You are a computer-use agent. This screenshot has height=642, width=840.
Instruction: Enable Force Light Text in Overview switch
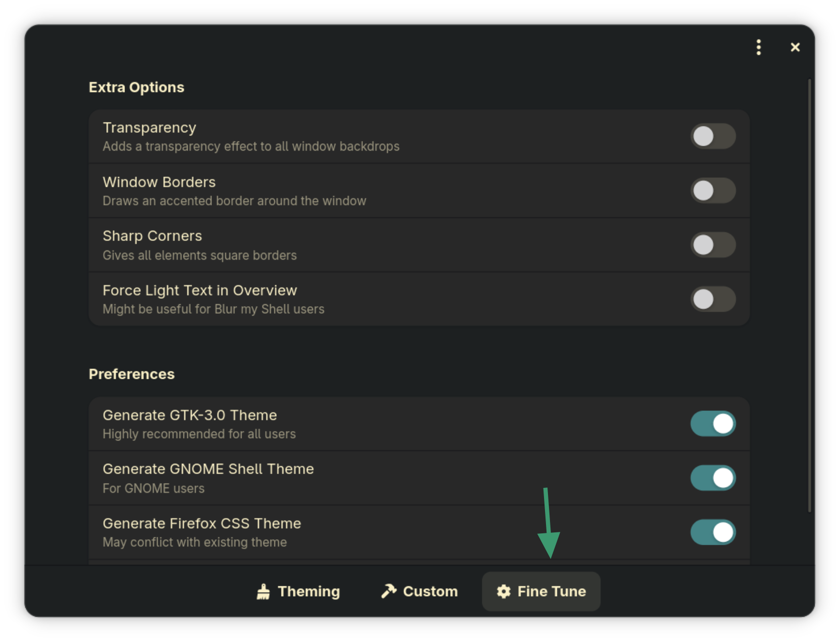pos(713,299)
